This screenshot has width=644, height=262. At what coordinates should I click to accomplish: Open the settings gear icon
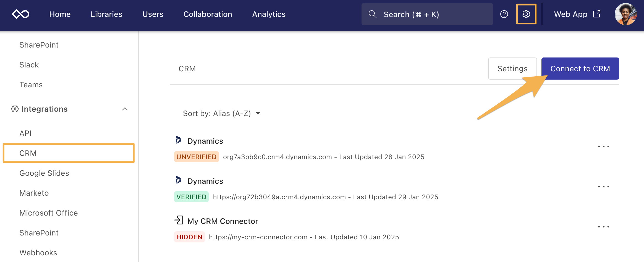[x=526, y=14]
